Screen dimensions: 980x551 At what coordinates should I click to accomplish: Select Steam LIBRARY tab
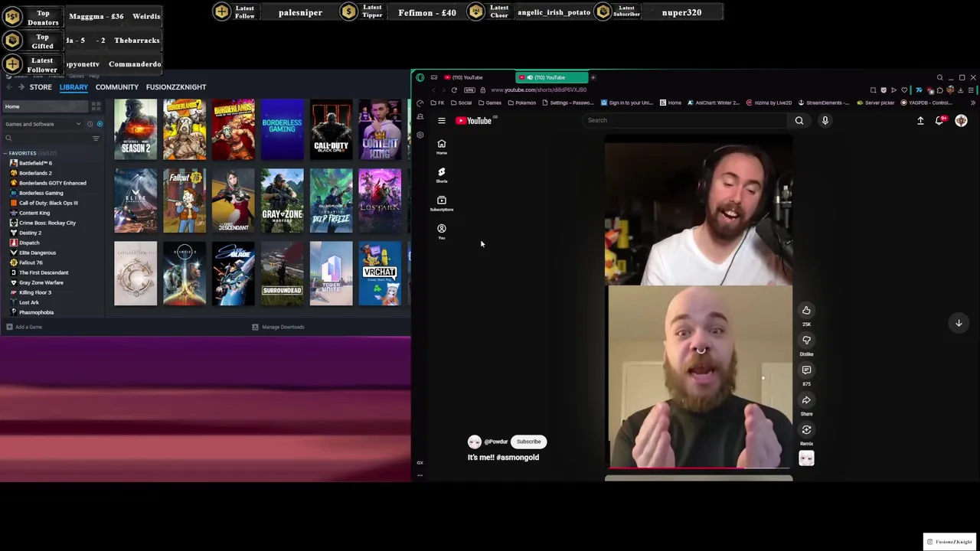pyautogui.click(x=73, y=87)
